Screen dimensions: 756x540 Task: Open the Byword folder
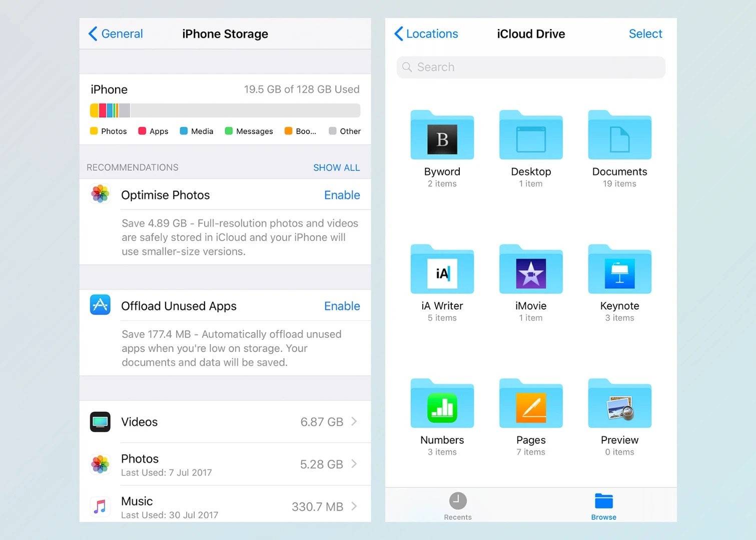pos(442,135)
